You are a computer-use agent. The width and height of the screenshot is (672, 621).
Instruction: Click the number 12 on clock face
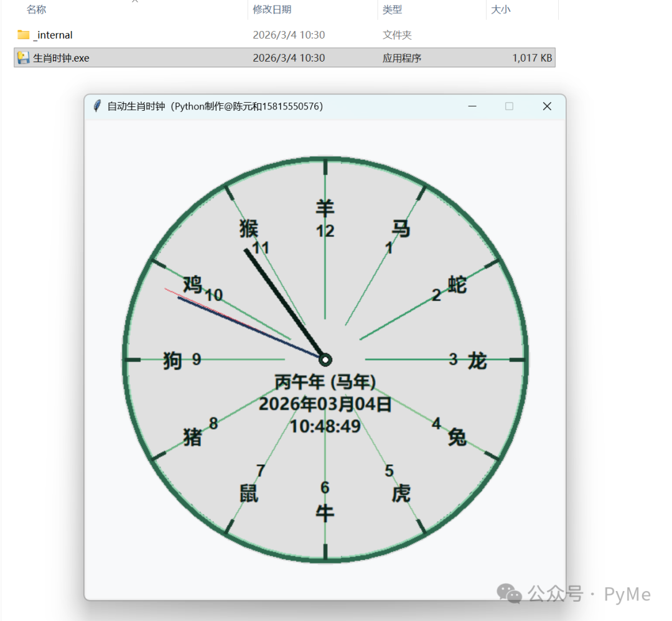pos(325,231)
